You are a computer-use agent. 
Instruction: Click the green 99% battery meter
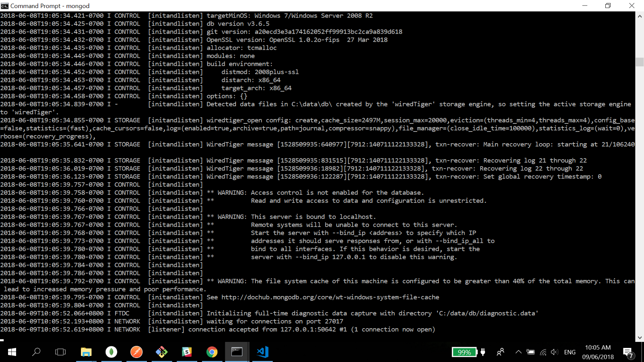(x=464, y=352)
